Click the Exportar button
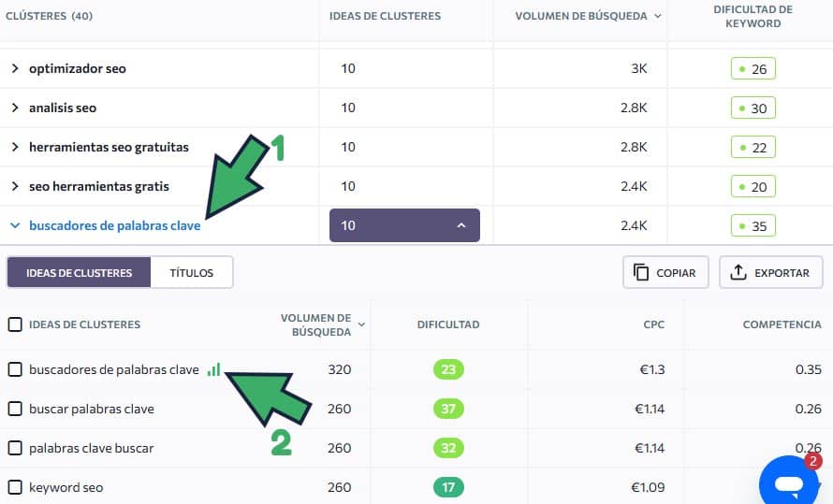 pos(770,272)
